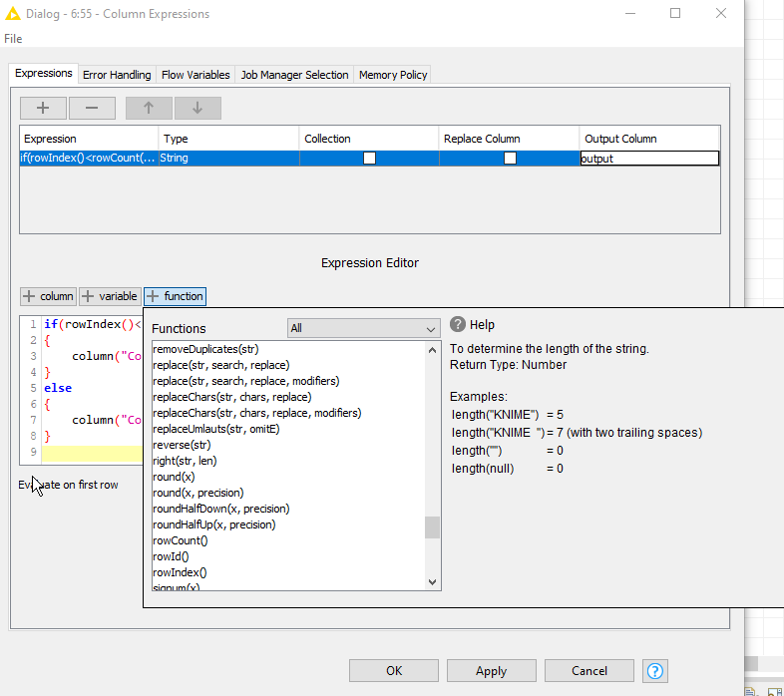Select round(x) function

point(288,477)
